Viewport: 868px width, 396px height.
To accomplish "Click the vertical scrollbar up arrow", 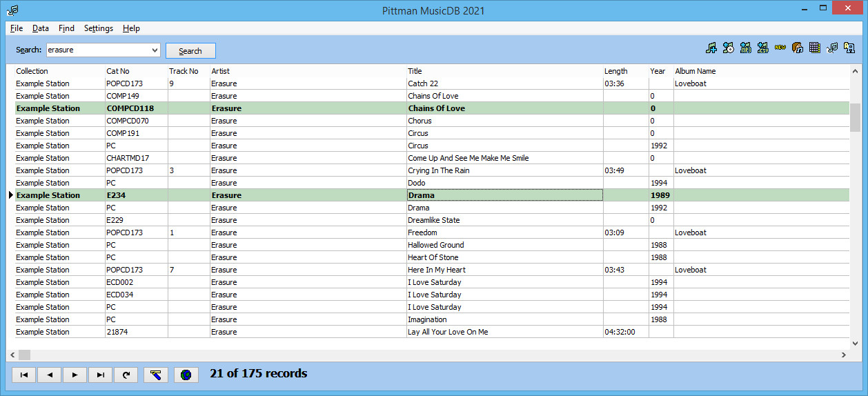I will click(x=856, y=71).
